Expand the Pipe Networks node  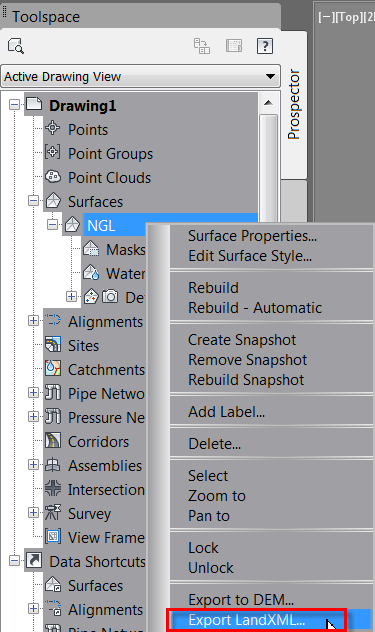[x=33, y=392]
